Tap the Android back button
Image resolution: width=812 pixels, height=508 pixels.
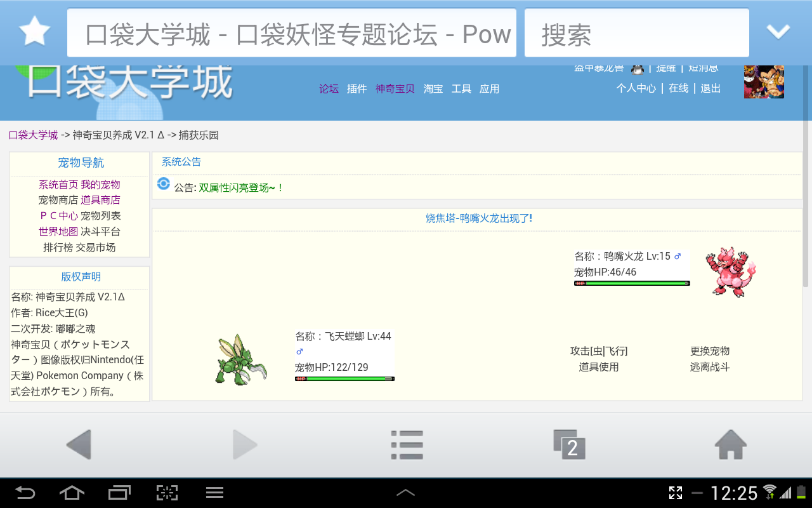[25, 493]
